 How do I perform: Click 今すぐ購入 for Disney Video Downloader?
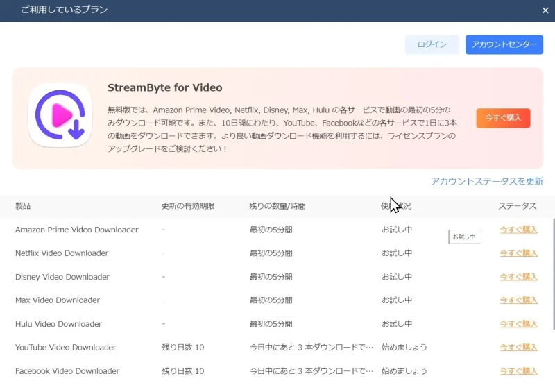(518, 277)
